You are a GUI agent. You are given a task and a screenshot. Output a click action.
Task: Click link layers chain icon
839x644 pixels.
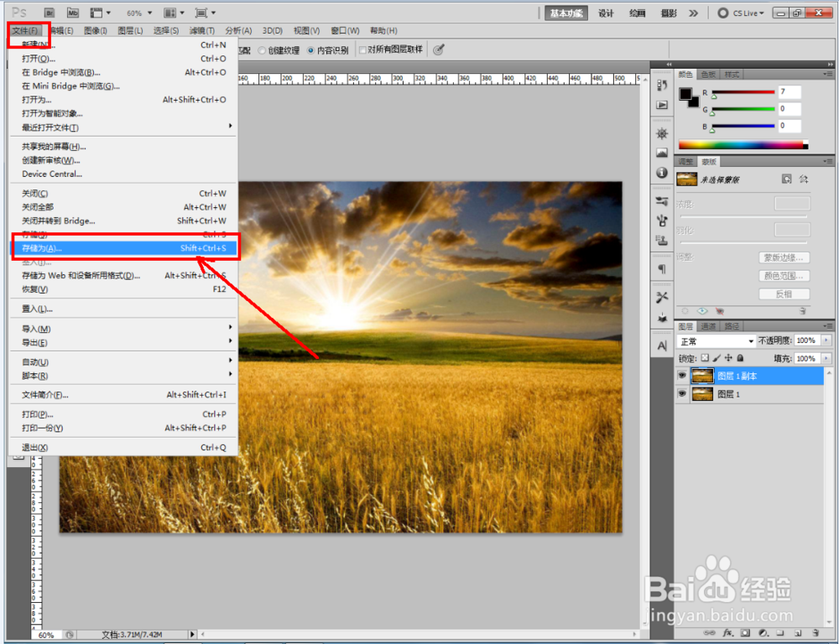point(710,632)
